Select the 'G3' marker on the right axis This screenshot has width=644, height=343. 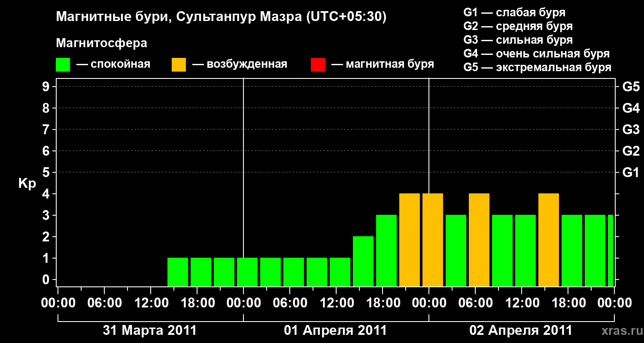(631, 129)
